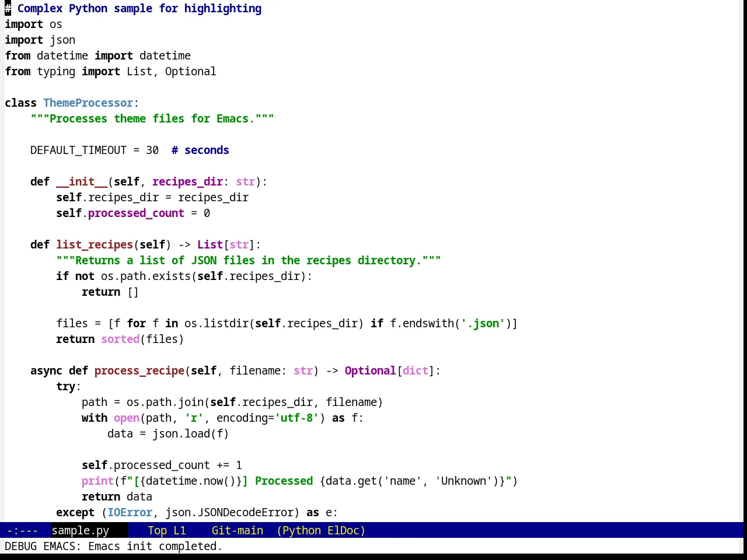Click the echo area message 'Emacs init completed.'
The image size is (747, 560).
coord(155,546)
